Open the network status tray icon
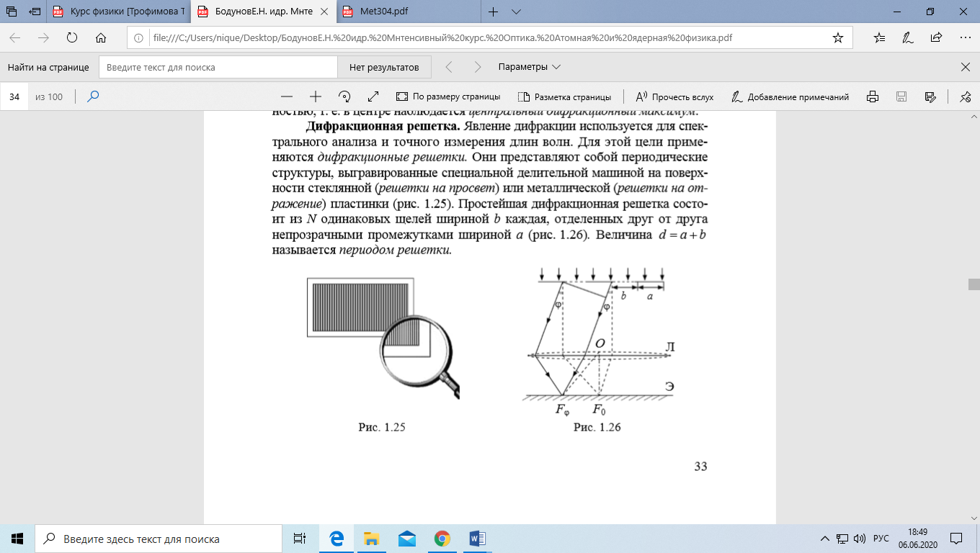Screen dimensions: 980x553 [x=842, y=539]
